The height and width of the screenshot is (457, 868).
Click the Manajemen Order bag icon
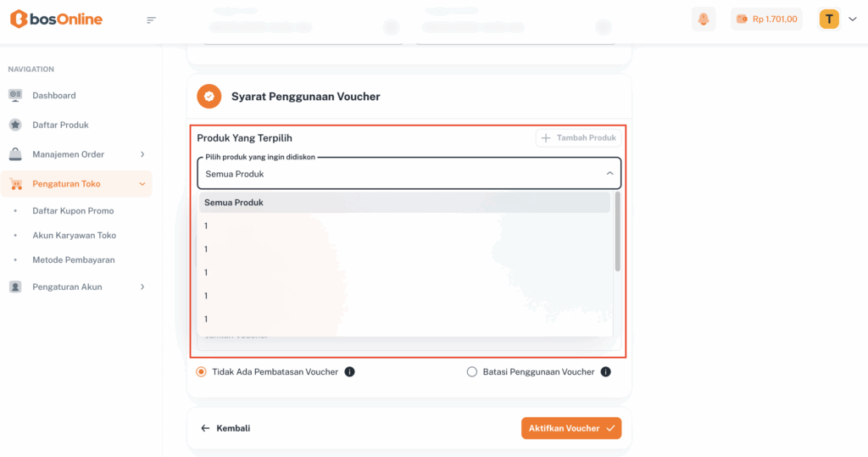click(15, 154)
